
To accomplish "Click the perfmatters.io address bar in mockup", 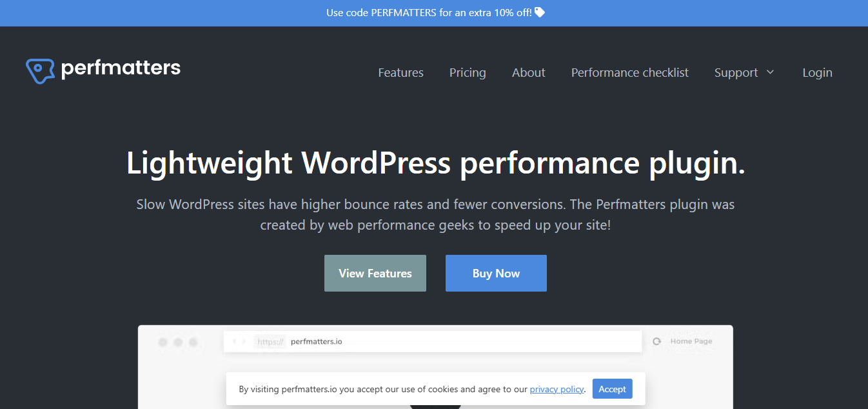I will click(433, 341).
